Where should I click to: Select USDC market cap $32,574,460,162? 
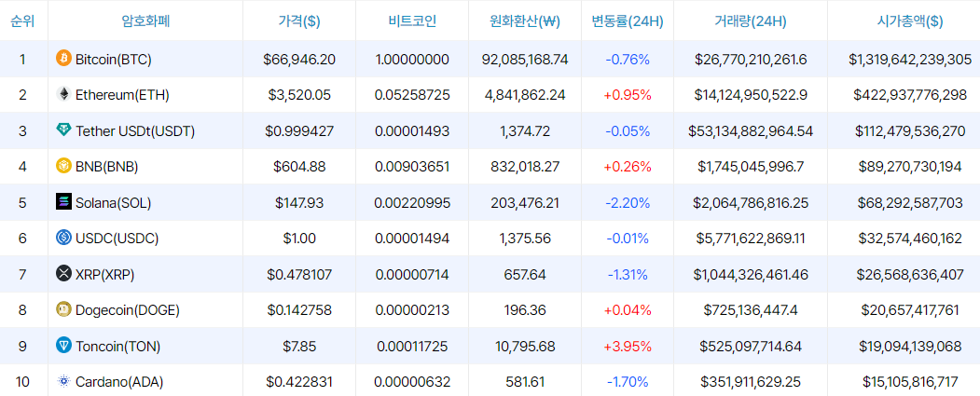click(x=910, y=239)
